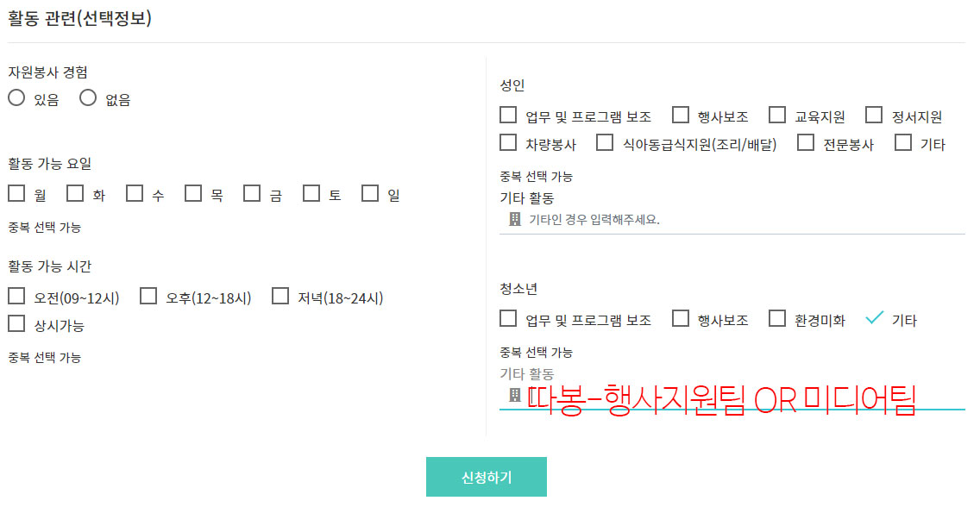
Task: Check the 저녁(18~24시) time slot
Action: click(x=280, y=297)
